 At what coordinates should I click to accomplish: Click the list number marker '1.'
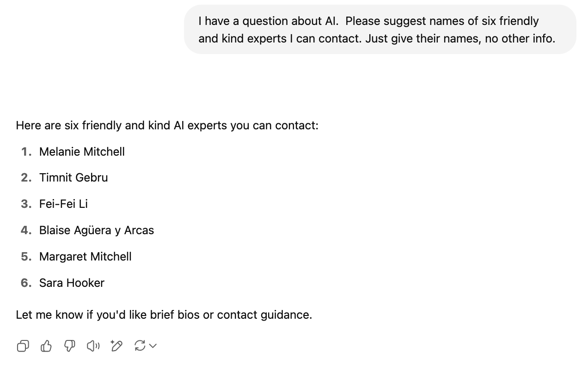26,152
